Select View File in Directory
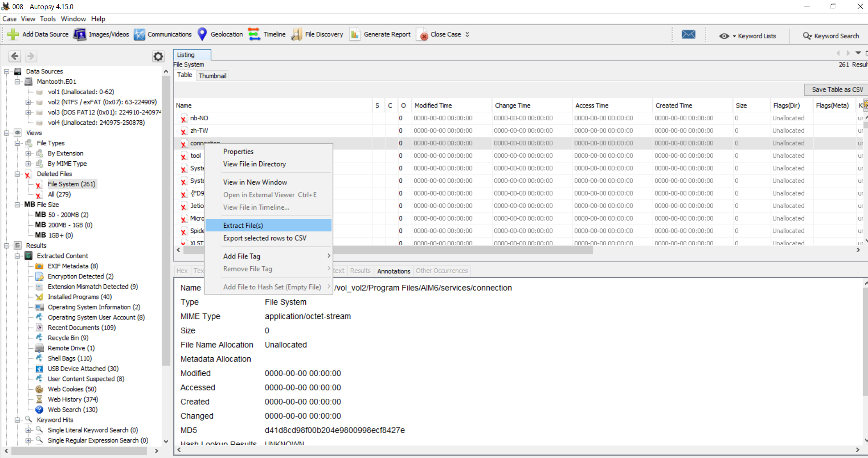Viewport: 868px width, 458px height. coord(268,164)
